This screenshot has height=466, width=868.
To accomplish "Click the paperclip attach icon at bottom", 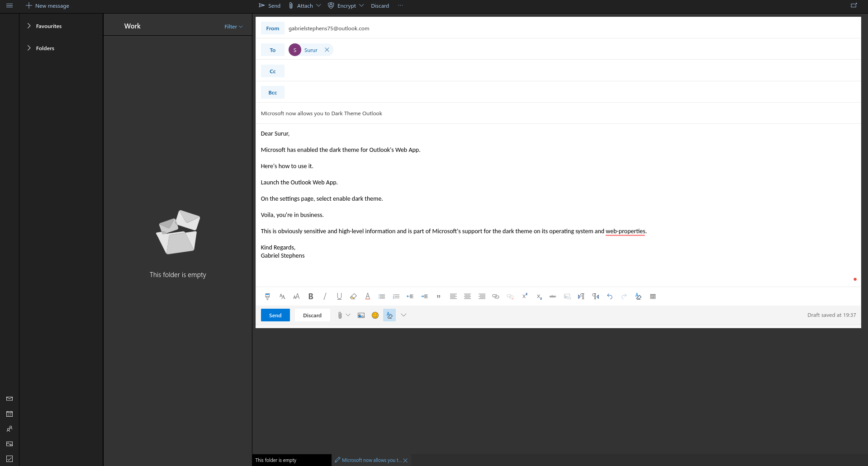I will [x=340, y=315].
